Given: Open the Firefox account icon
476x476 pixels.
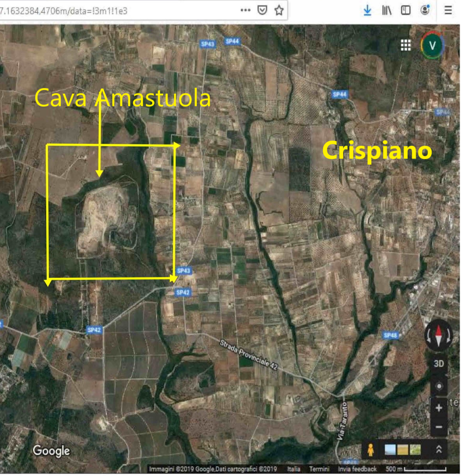Looking at the screenshot, I should (425, 10).
